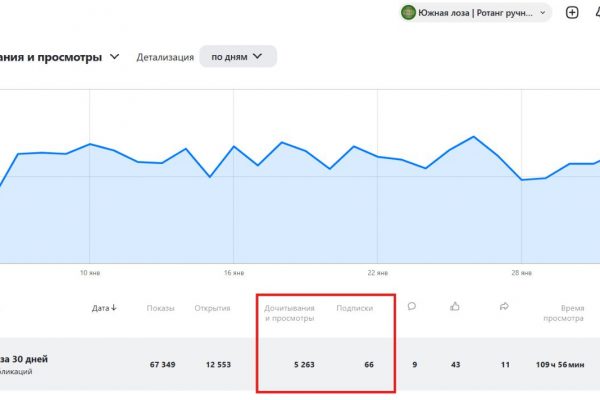Click the Южная лоза channel avatar

click(x=408, y=13)
